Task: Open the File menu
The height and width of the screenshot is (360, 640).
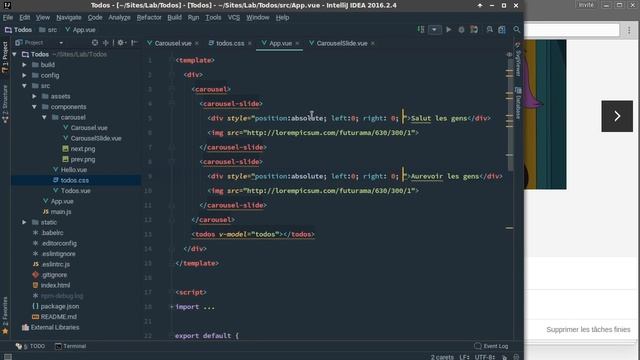Action: click(x=8, y=18)
